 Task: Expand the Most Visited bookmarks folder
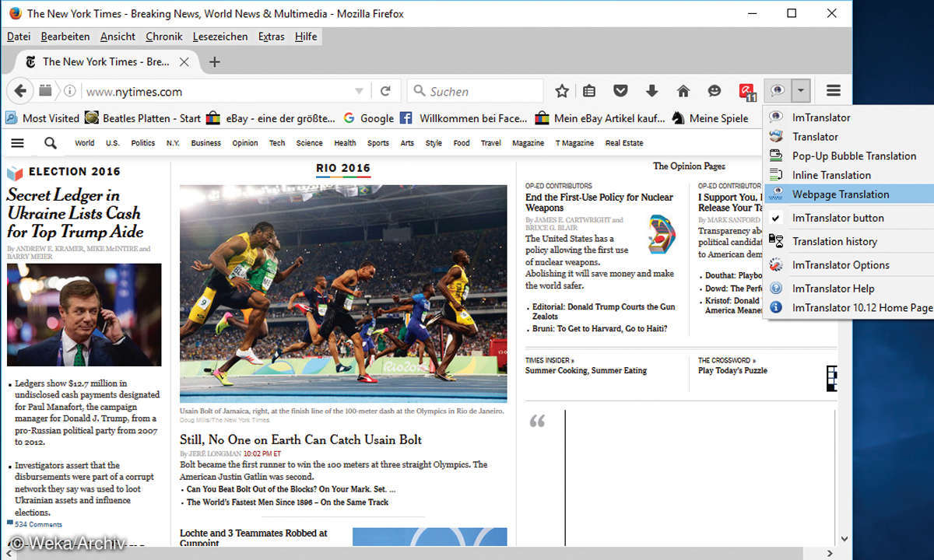(42, 118)
